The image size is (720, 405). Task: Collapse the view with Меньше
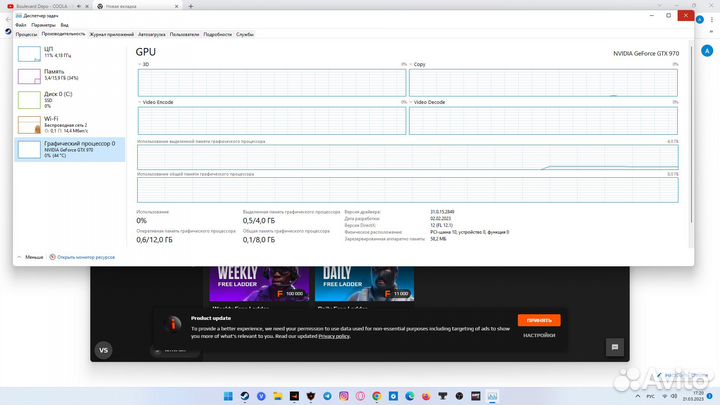[30, 257]
